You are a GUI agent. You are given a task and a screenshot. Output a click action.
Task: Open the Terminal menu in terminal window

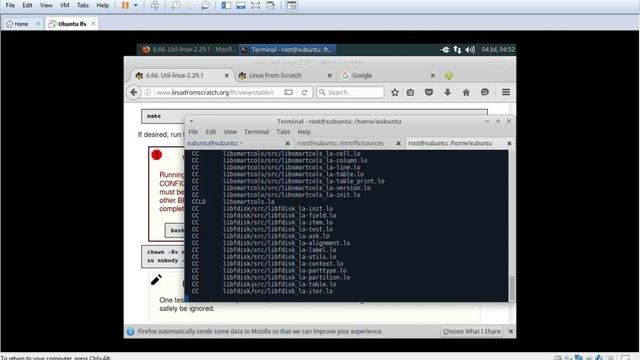(x=256, y=132)
